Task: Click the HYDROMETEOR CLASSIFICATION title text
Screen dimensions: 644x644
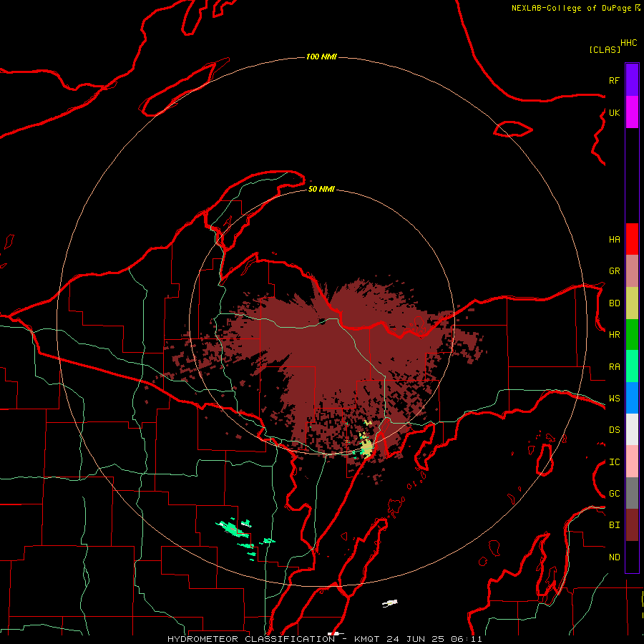Action: click(251, 639)
